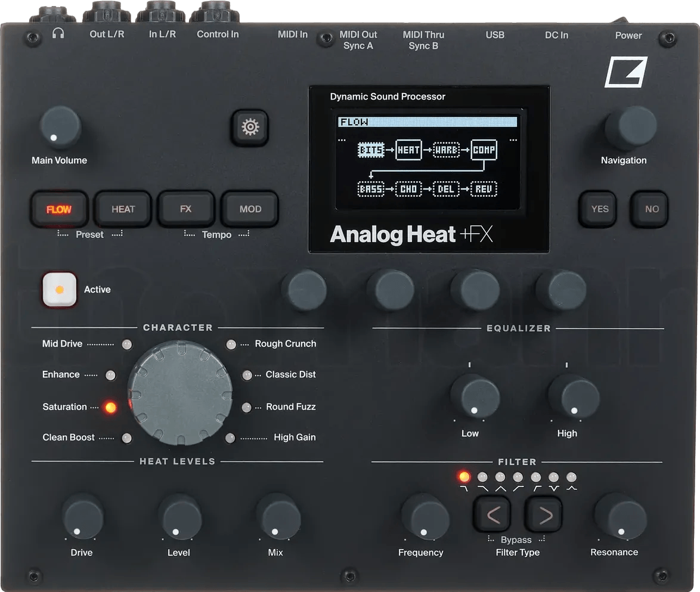
Task: Select the lit first filter type LED
Action: 464,477
